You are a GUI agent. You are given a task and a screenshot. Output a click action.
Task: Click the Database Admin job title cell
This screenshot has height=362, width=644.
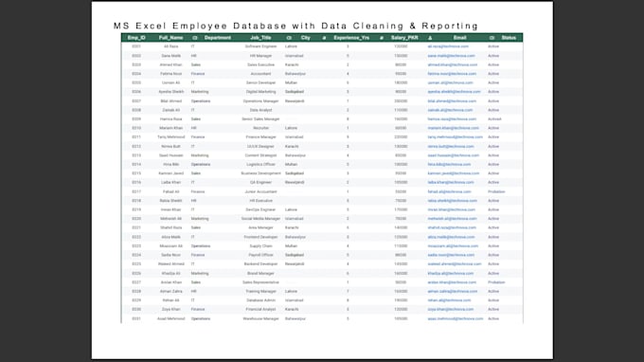point(260,300)
